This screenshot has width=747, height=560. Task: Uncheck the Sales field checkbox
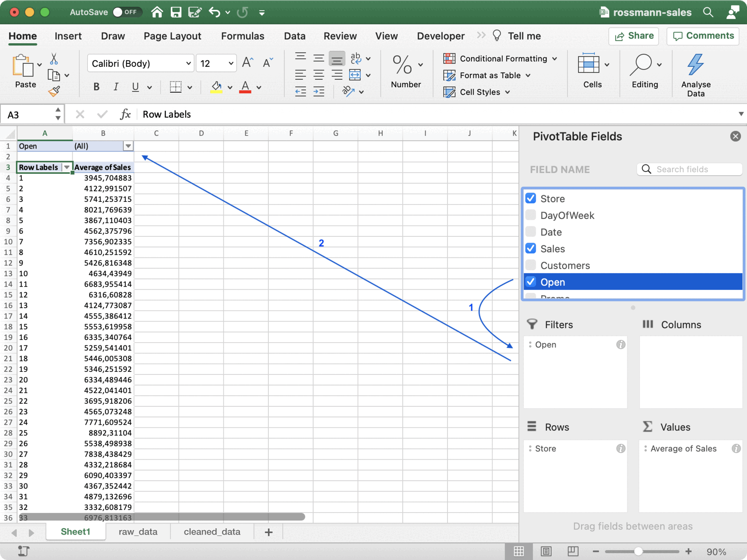point(531,248)
